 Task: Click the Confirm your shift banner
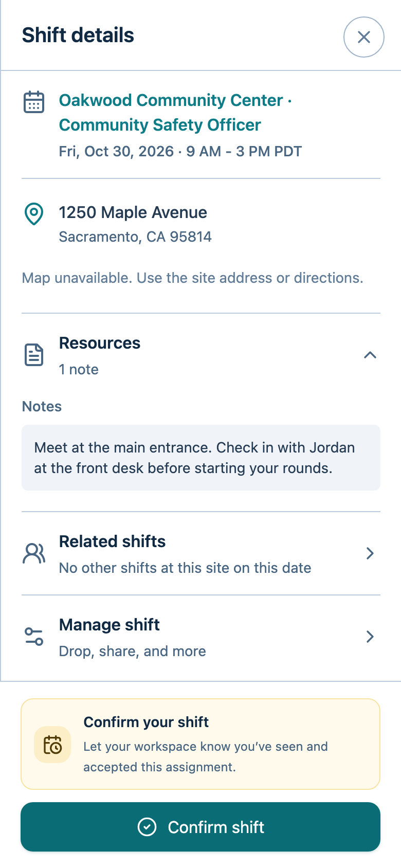(200, 744)
